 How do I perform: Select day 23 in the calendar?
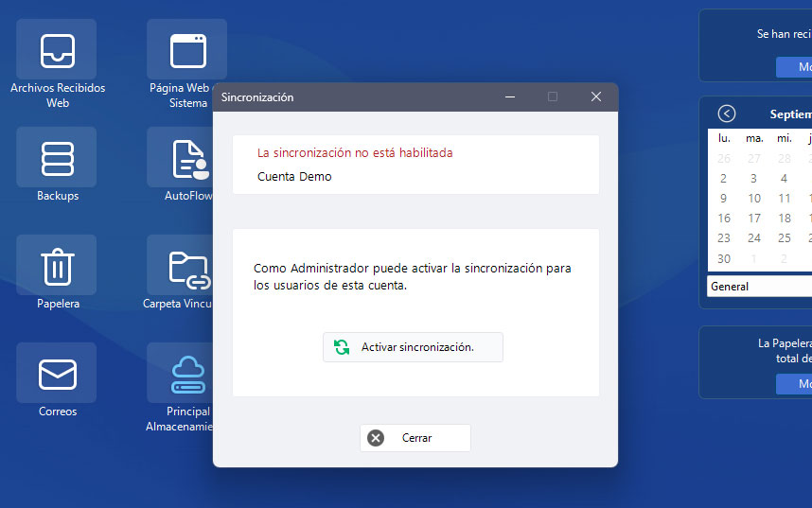tap(724, 238)
